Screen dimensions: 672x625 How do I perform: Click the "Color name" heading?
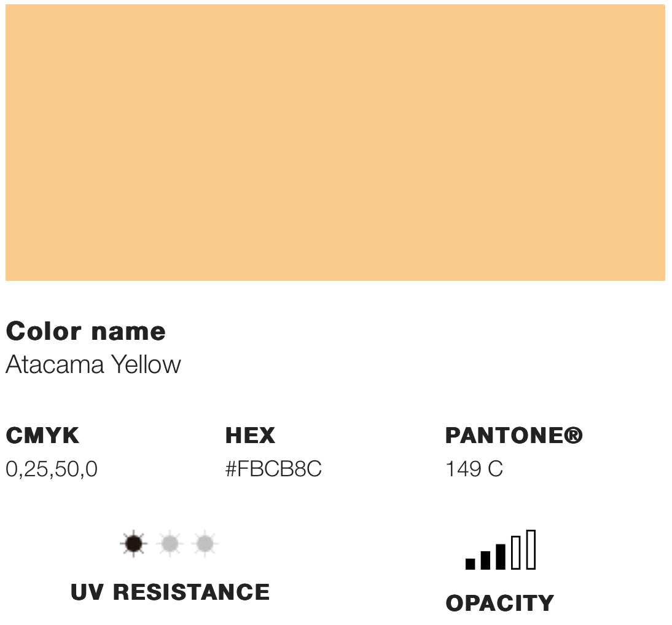(x=85, y=331)
